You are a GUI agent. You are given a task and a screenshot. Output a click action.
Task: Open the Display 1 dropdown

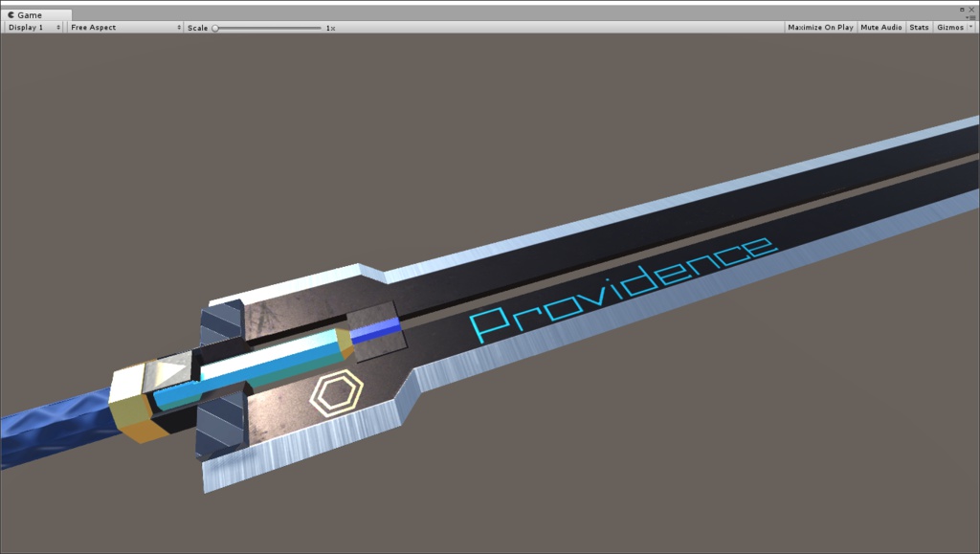(x=34, y=28)
